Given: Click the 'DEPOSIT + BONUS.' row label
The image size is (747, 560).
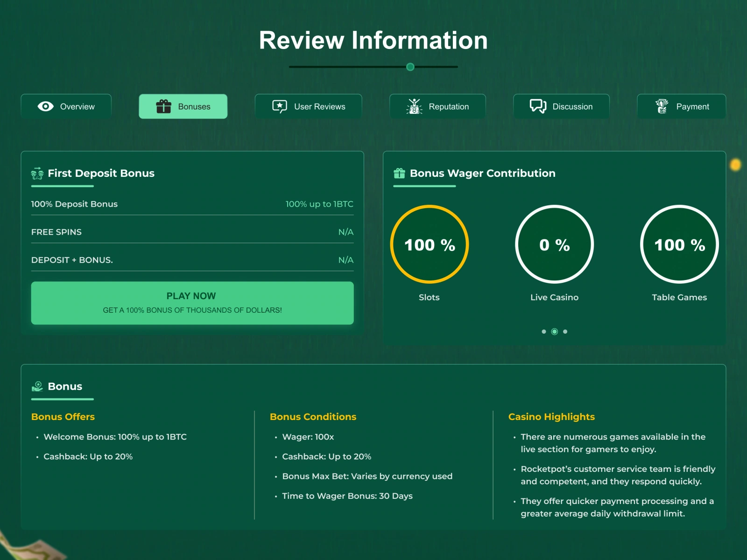Looking at the screenshot, I should coord(72,260).
